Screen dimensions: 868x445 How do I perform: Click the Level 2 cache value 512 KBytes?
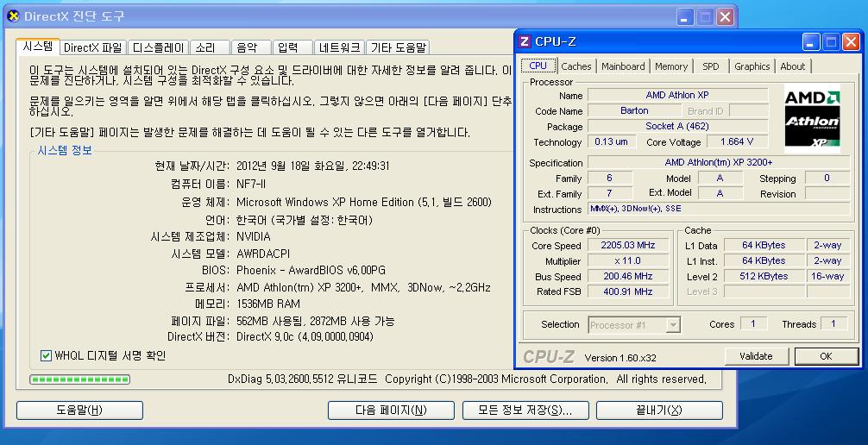[x=764, y=276]
